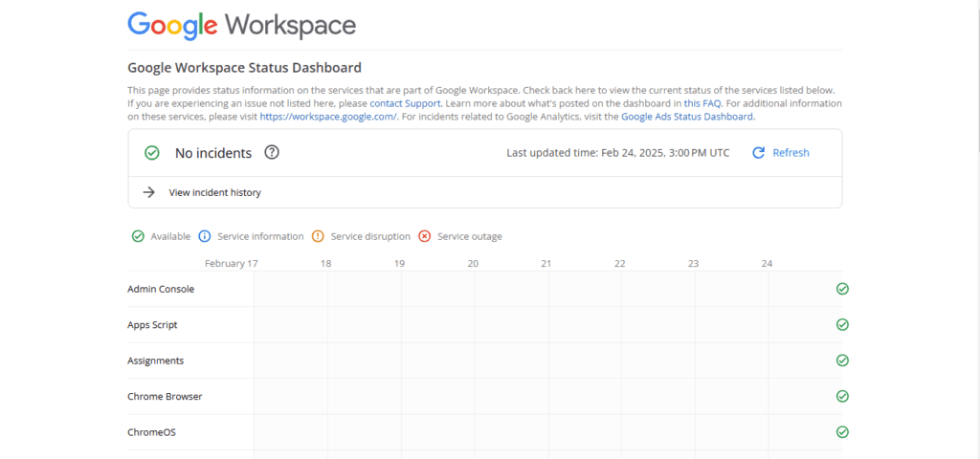The height and width of the screenshot is (459, 980).
Task: Click Apps Script available status icon
Action: [x=842, y=325]
